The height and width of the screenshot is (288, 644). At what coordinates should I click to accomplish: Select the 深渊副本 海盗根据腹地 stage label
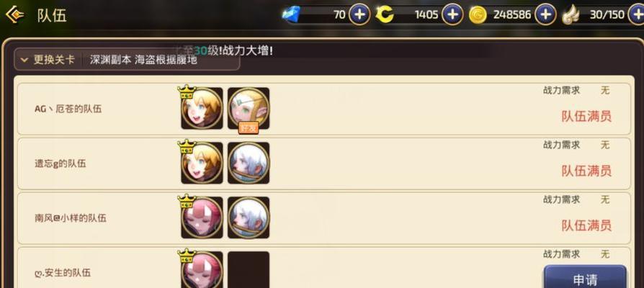coord(143,60)
